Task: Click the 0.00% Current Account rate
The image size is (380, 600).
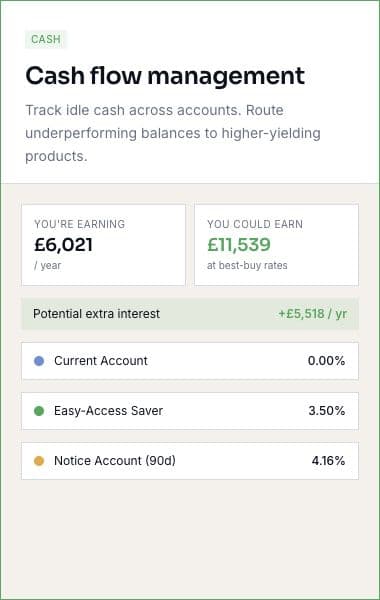Action: pyautogui.click(x=326, y=361)
